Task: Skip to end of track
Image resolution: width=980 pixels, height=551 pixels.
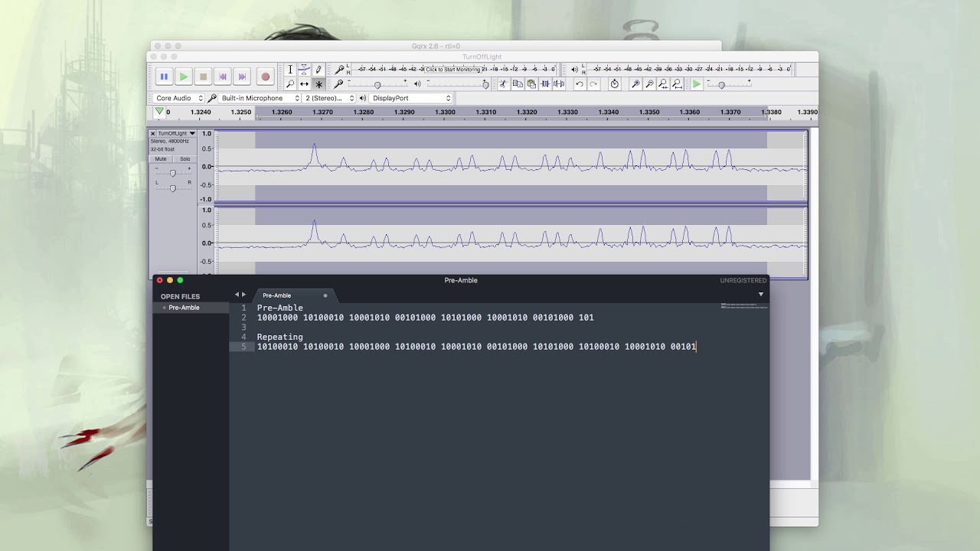Action: [242, 77]
